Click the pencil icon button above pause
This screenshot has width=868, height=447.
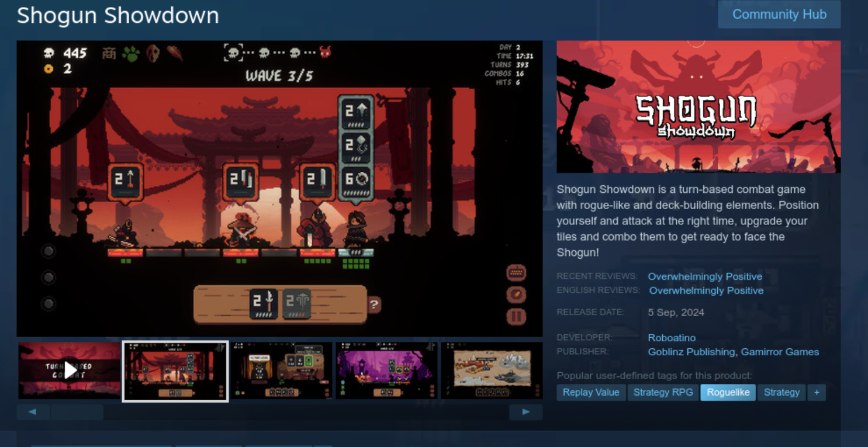pos(516,294)
